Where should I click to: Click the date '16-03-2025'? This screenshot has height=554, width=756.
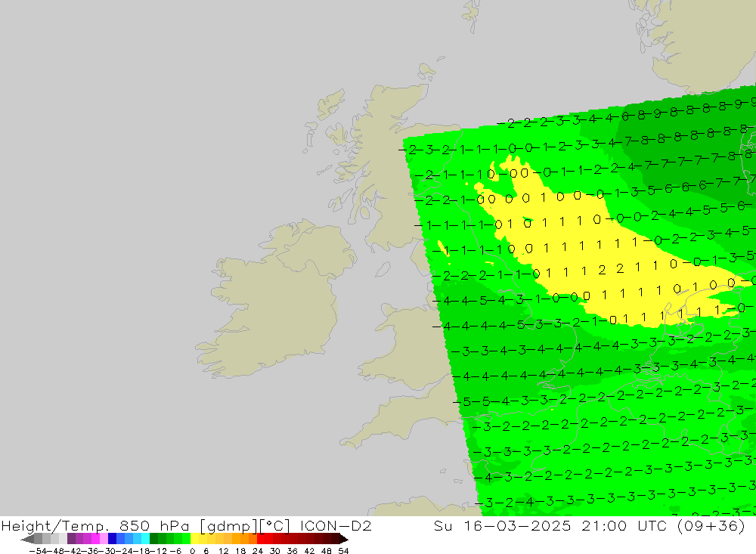tap(517, 526)
